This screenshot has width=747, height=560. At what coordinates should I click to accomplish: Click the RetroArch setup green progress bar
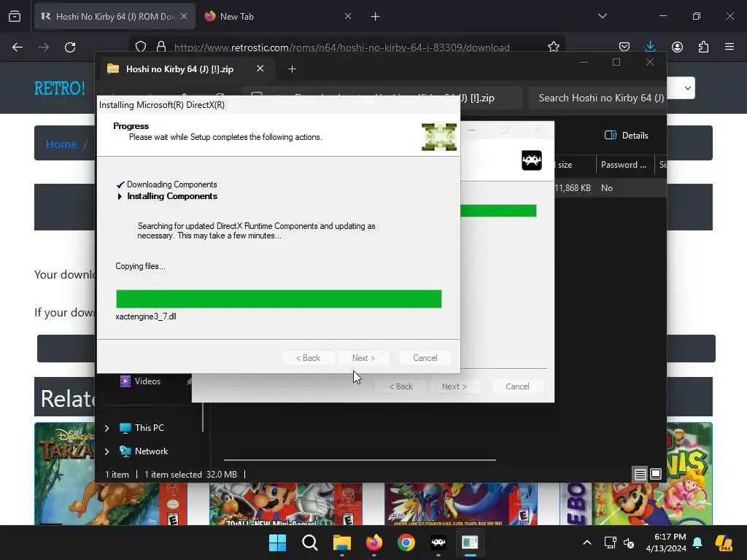click(x=498, y=211)
